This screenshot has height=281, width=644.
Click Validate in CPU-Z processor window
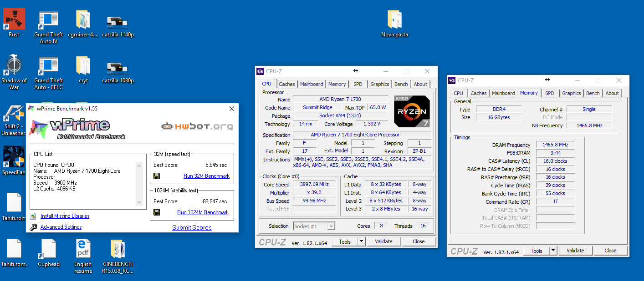click(x=383, y=241)
